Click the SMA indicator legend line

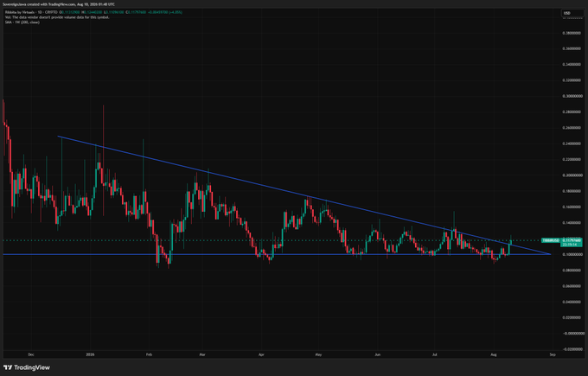(22, 22)
